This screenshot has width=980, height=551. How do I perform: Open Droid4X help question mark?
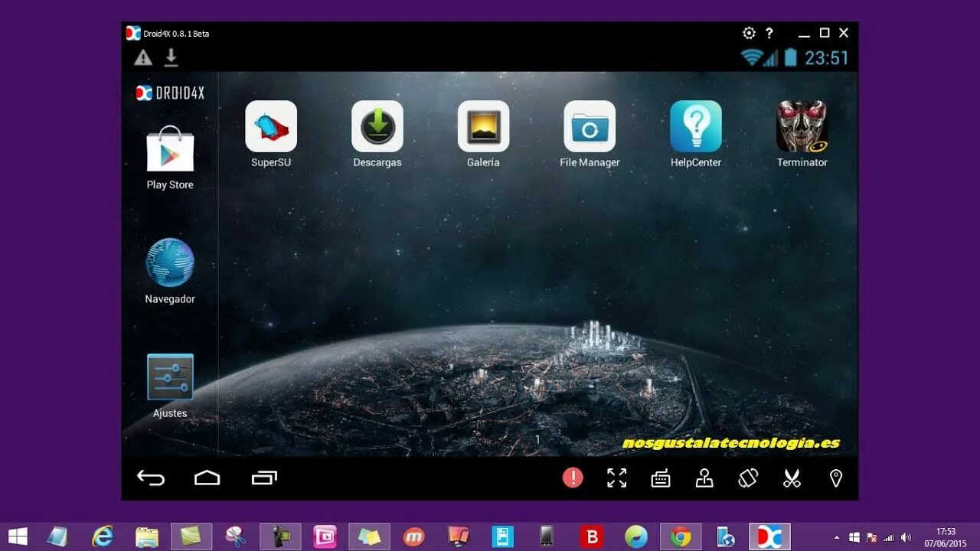[x=769, y=33]
